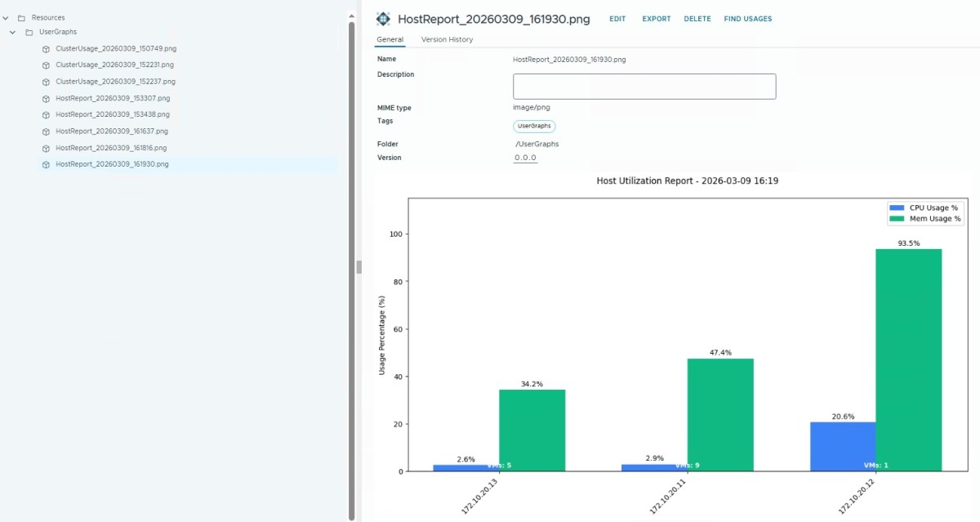This screenshot has height=522, width=980.
Task: Click inside the Description input field
Action: pyautogui.click(x=644, y=86)
